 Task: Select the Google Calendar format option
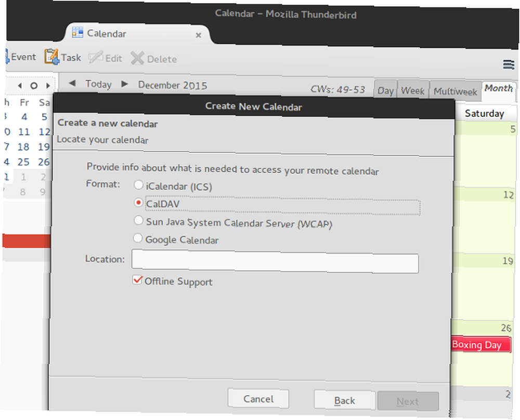[x=176, y=239]
